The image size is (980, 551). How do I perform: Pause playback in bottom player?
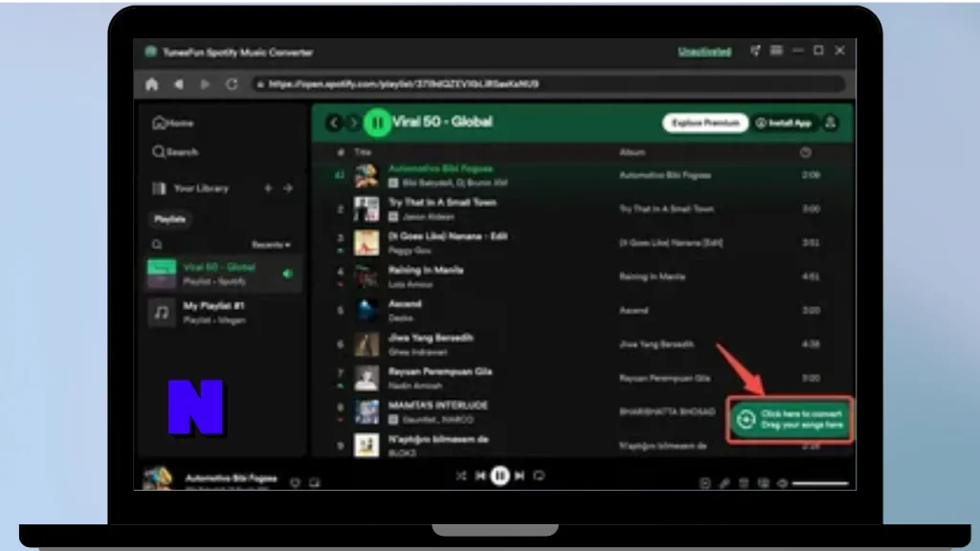click(x=500, y=476)
